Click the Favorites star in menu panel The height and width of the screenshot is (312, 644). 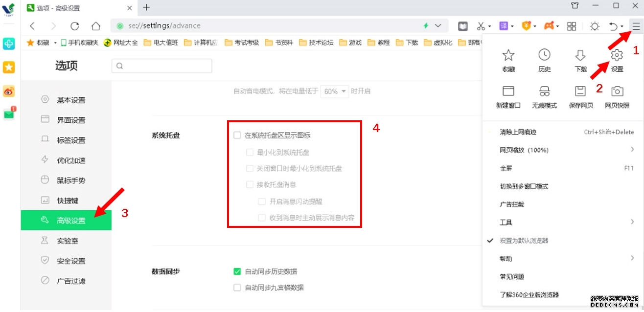pos(508,55)
